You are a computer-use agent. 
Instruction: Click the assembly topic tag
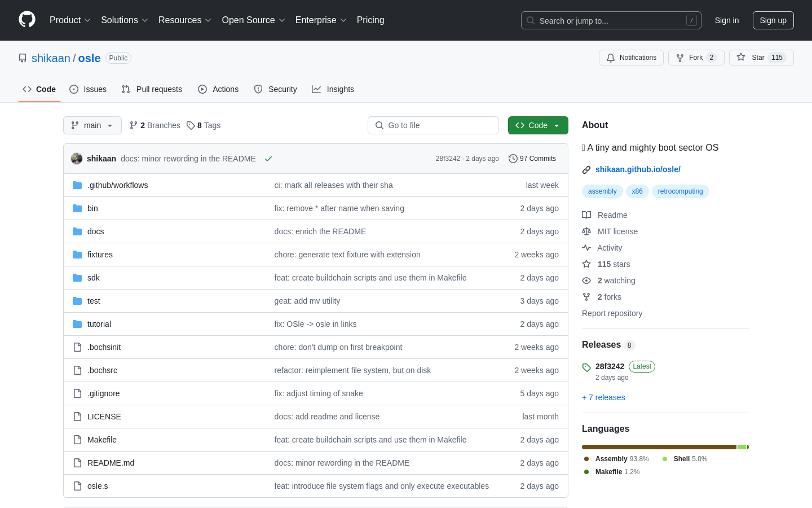point(602,191)
